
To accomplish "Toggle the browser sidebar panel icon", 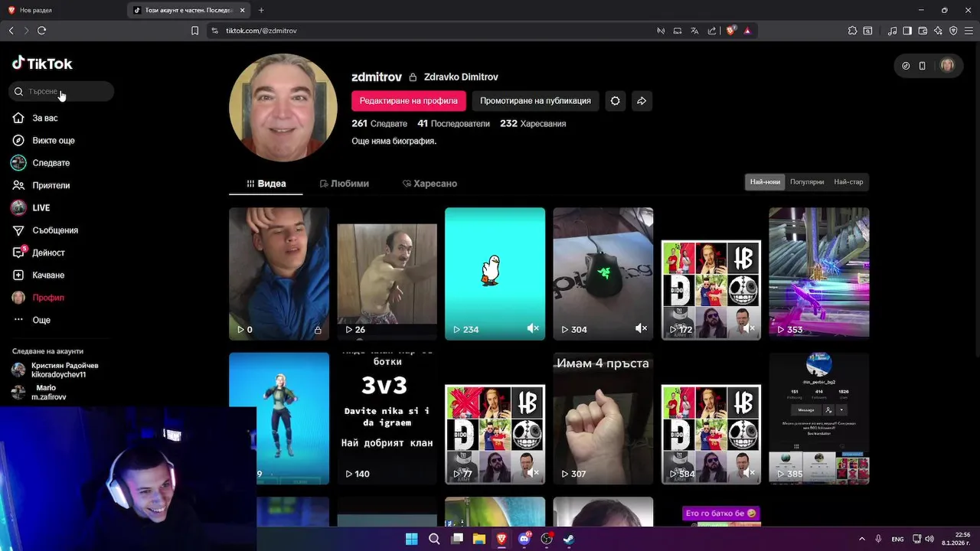I will (907, 31).
